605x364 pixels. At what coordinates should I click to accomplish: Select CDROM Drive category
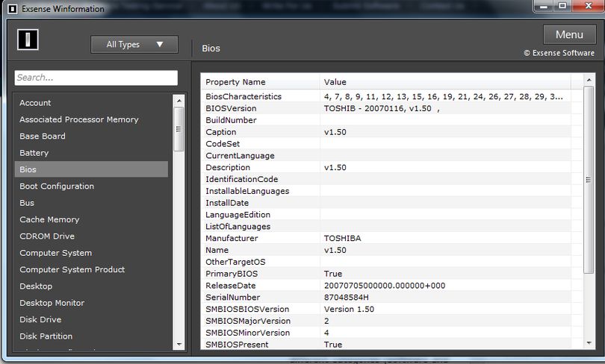(91, 236)
